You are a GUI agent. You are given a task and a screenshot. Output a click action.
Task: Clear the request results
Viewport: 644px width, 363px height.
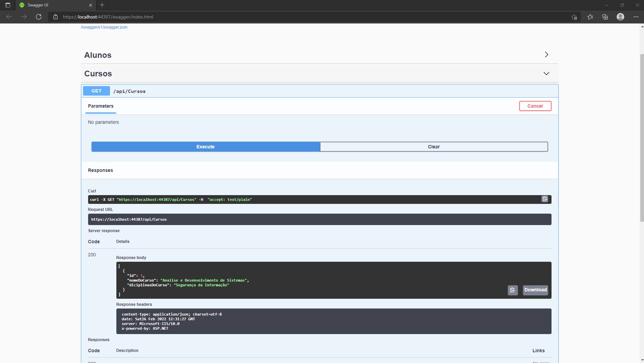coord(434,147)
